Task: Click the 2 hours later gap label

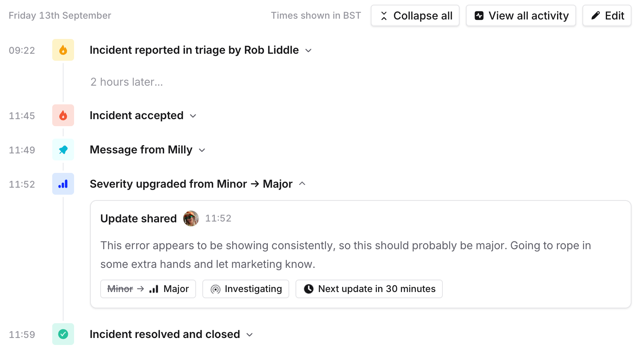Action: click(127, 82)
